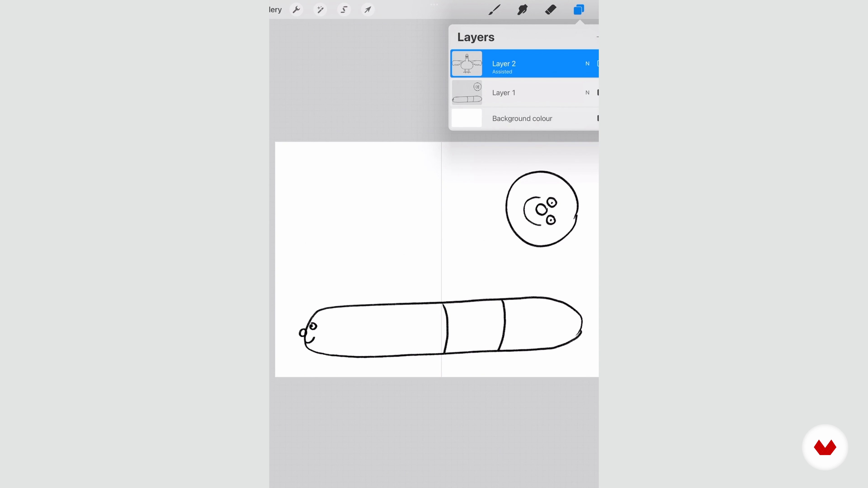This screenshot has width=868, height=488.
Task: Activate the Transform arrow tool
Action: point(368,10)
